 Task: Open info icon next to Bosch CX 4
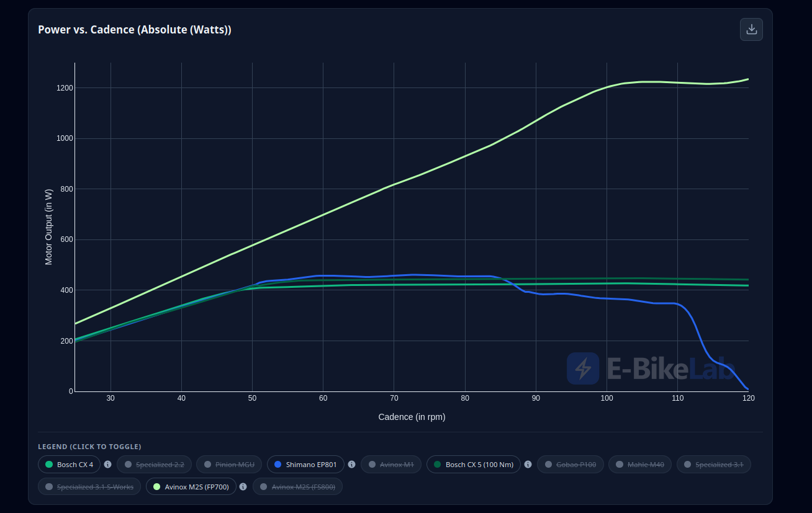point(107,465)
